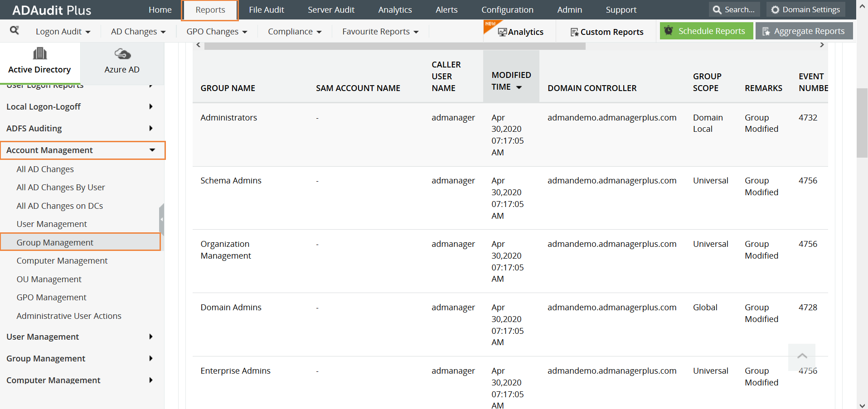The height and width of the screenshot is (409, 868).
Task: Click the Schedule Reports clock icon
Action: pos(669,31)
